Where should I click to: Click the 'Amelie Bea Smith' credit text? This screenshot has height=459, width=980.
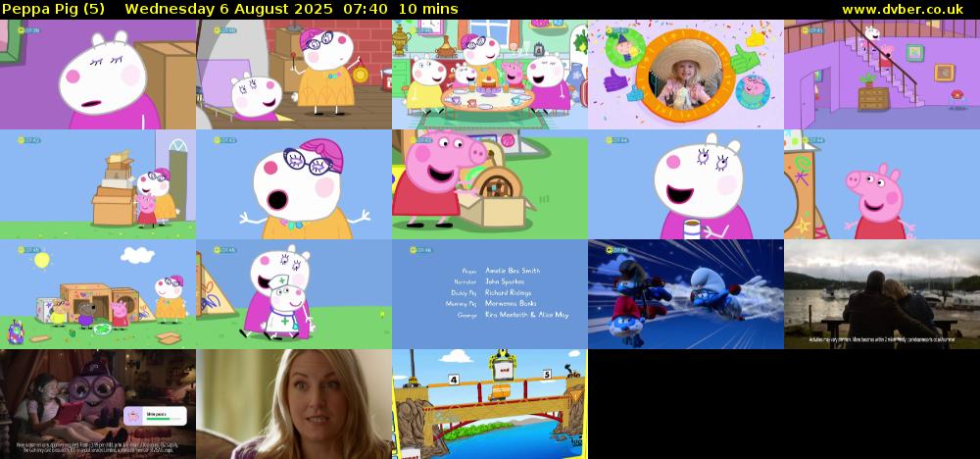[513, 271]
